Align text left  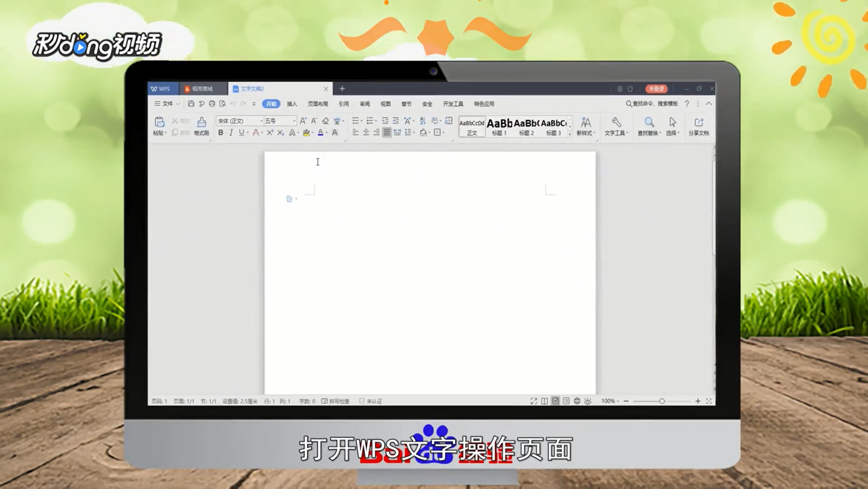click(355, 132)
